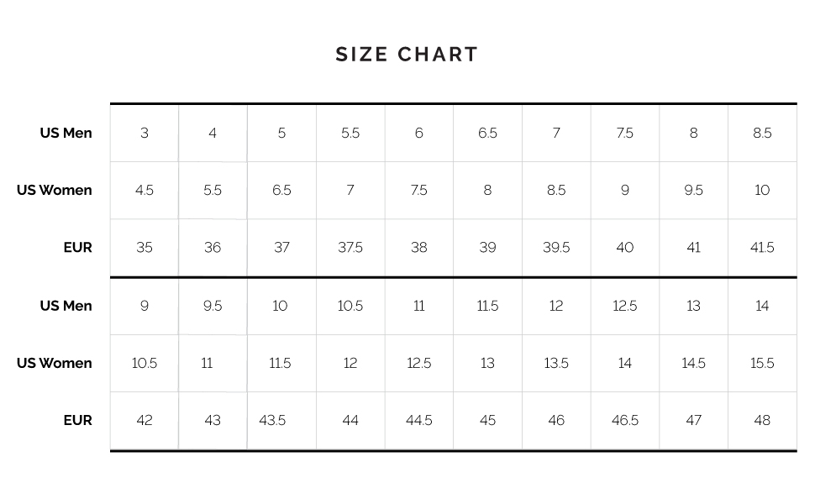The width and height of the screenshot is (815, 504).
Task: Click the EUR 35 cell
Action: pyautogui.click(x=145, y=248)
